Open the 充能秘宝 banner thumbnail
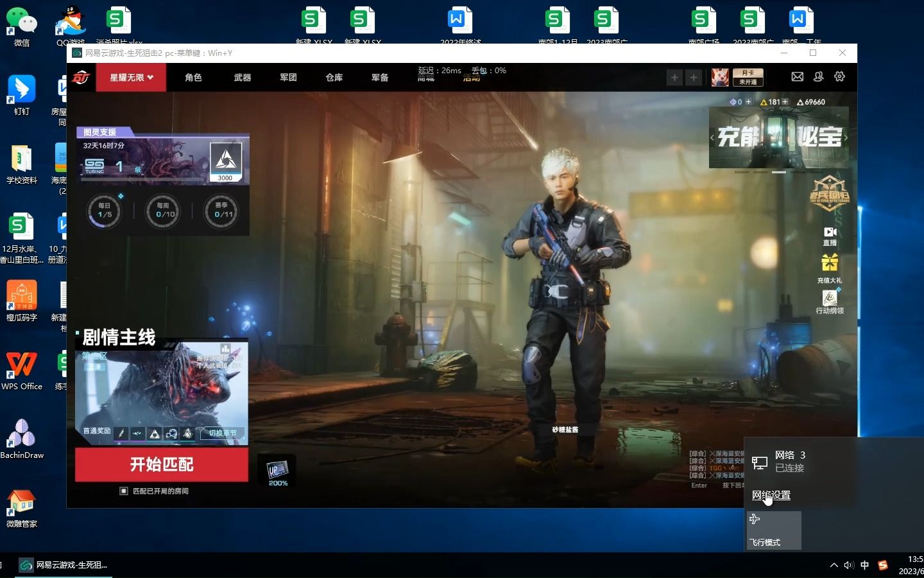Screen dimensions: 924x578 point(779,137)
